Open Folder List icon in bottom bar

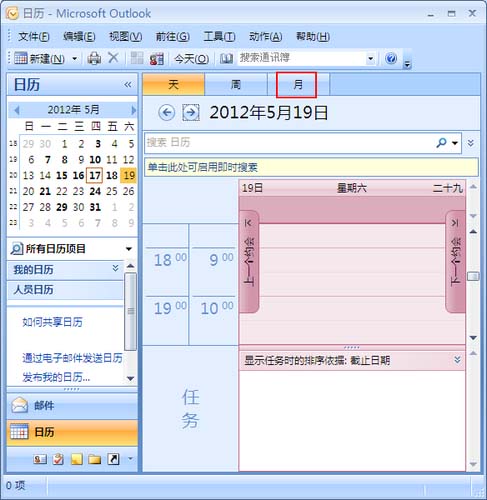(x=95, y=459)
